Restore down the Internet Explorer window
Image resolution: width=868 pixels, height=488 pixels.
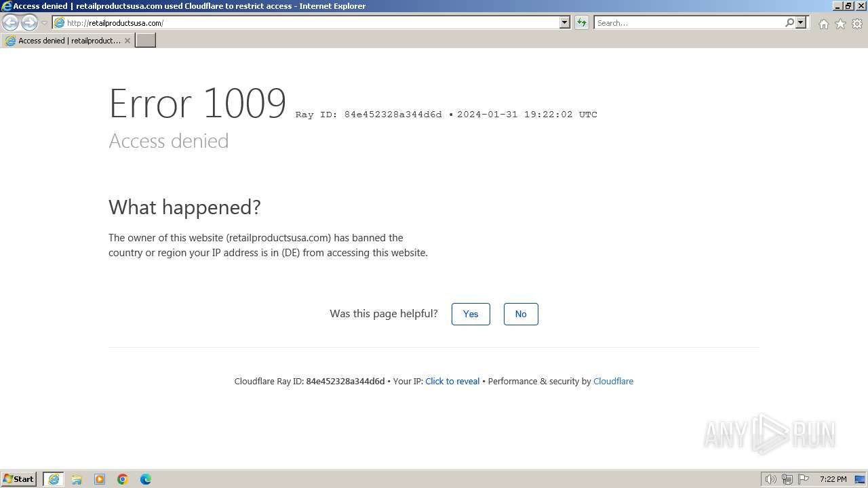click(x=848, y=6)
